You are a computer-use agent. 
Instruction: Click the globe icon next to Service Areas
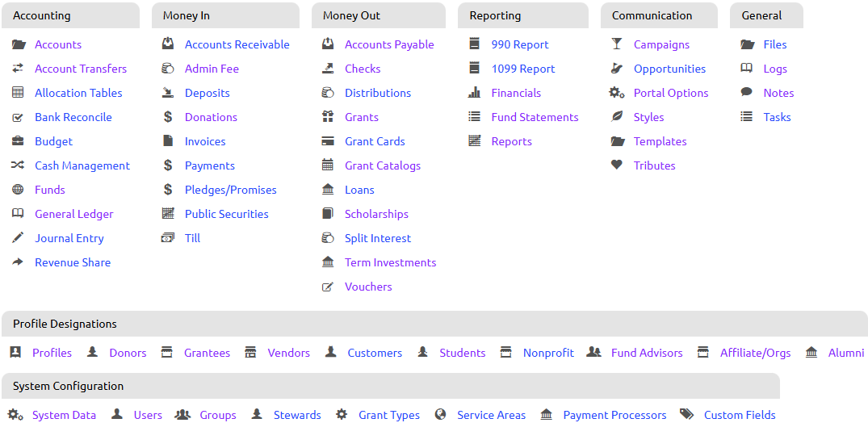point(440,414)
